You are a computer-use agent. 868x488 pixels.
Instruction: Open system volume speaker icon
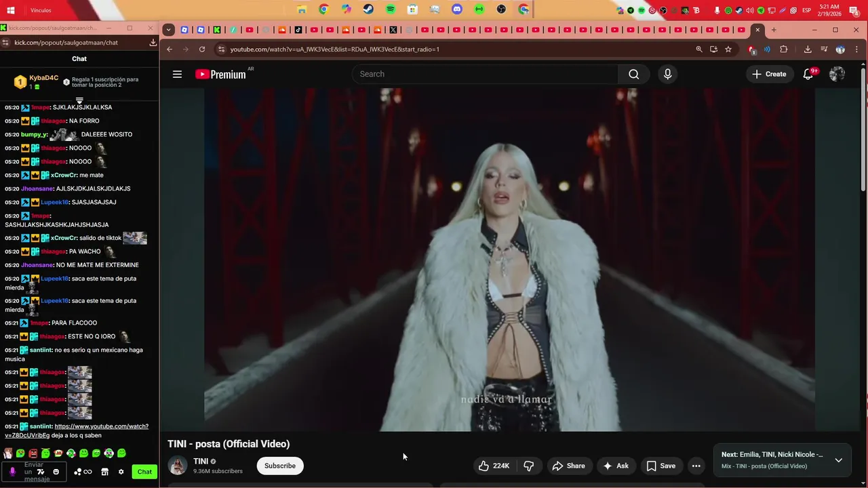(x=750, y=10)
